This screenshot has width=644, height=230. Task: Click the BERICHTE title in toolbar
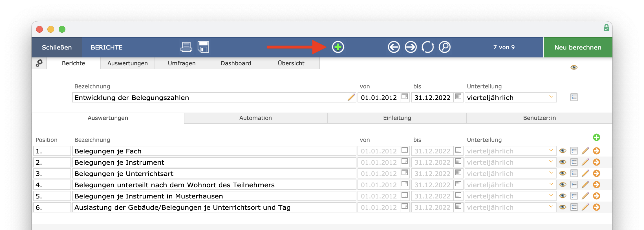coord(107,47)
